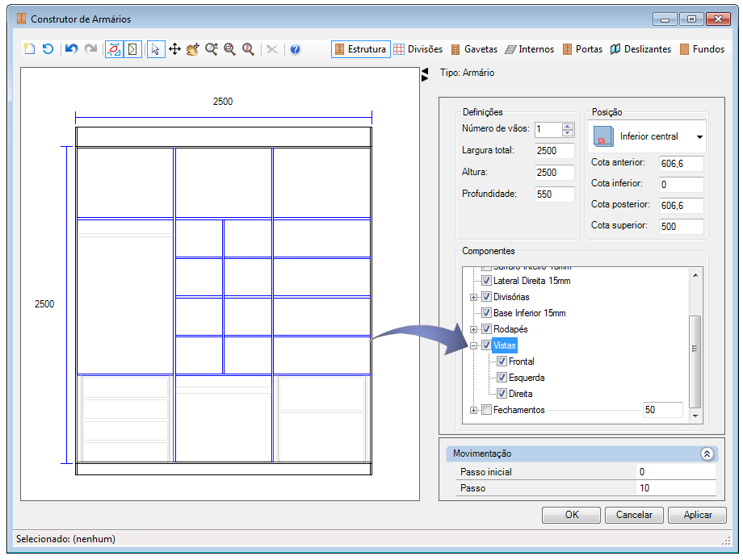Viewport: 743px width, 560px height.
Task: Click the resize grip in status bar
Action: [x=726, y=541]
